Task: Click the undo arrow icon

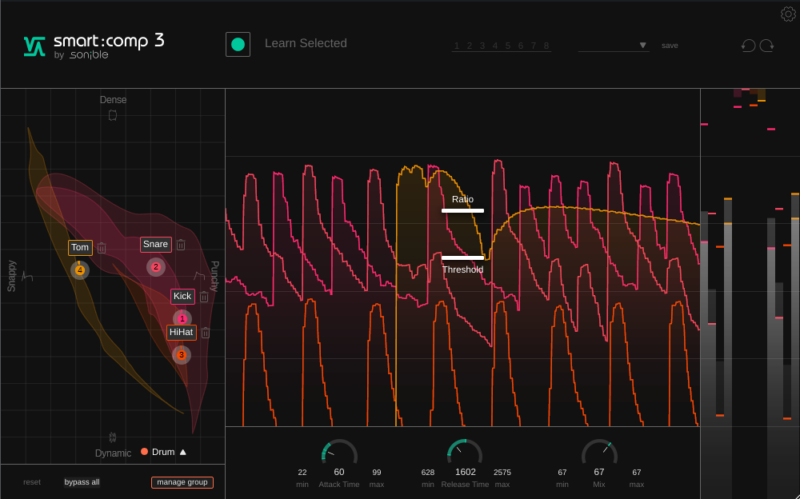Action: pos(747,45)
